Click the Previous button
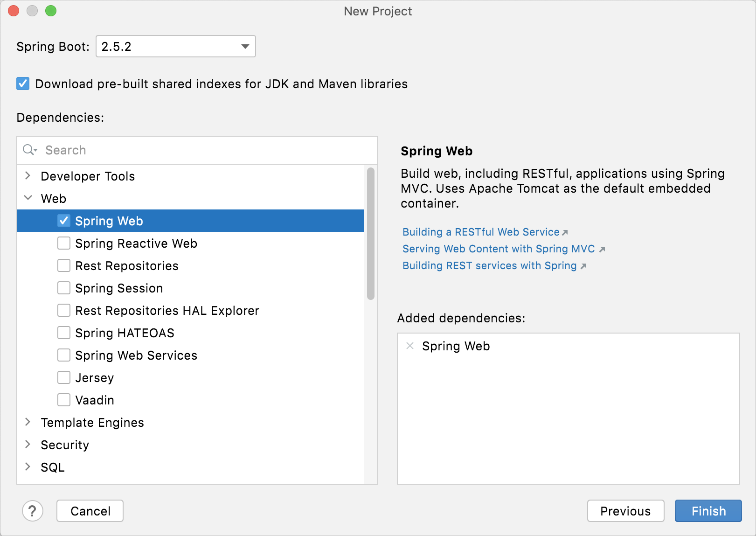 point(625,511)
